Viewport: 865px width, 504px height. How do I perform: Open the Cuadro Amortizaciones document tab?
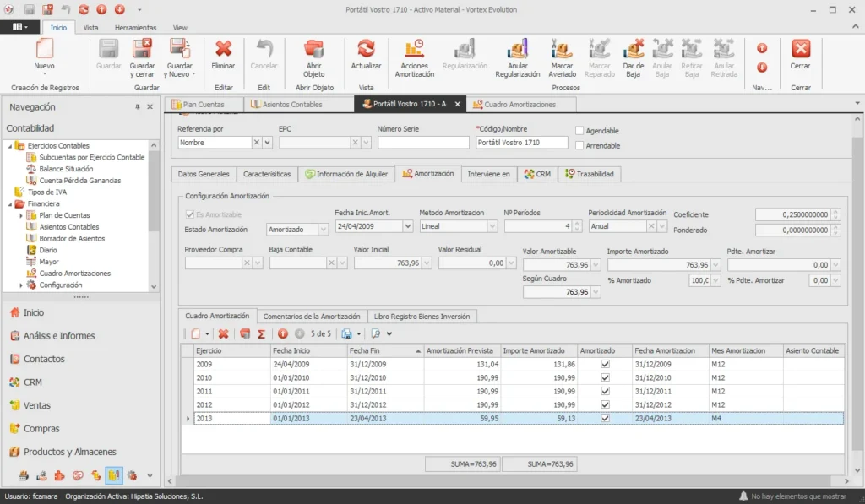point(520,104)
